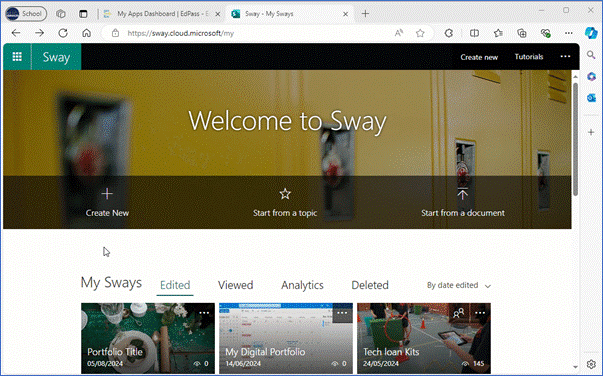Click the Start from a document upload icon
The width and height of the screenshot is (603, 376).
tap(462, 193)
